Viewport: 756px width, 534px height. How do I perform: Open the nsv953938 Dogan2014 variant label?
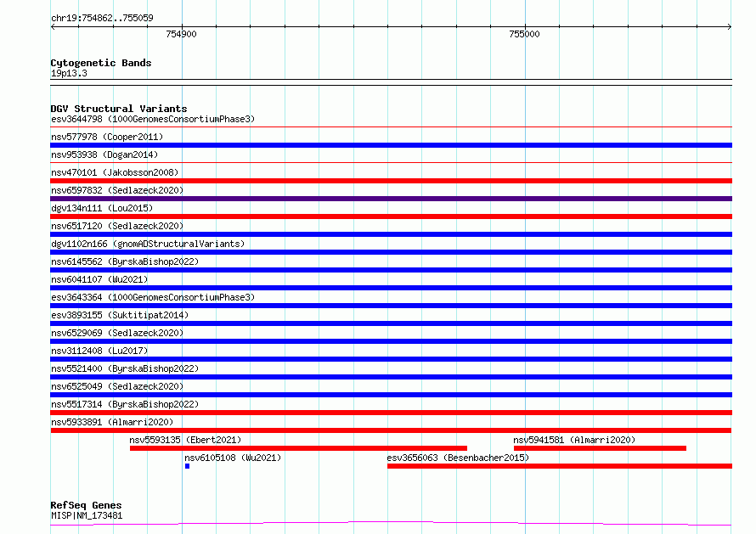pos(104,155)
